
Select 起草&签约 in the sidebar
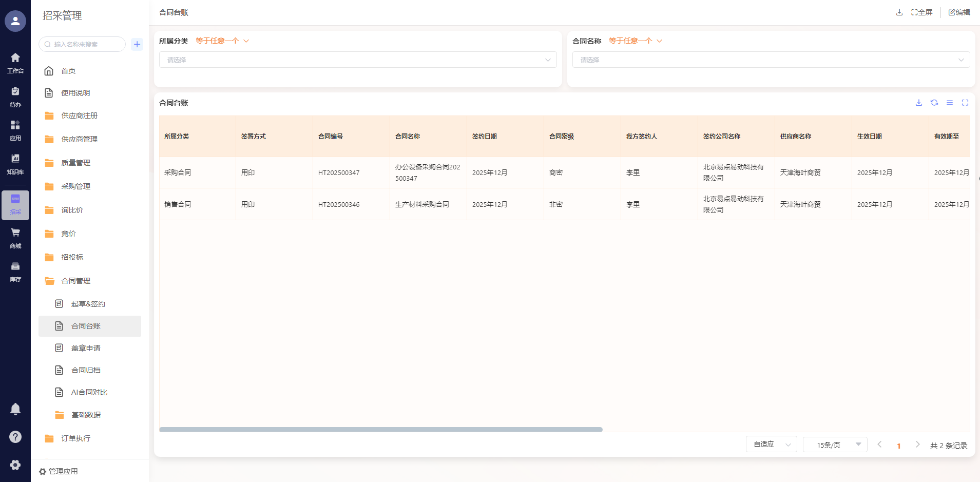point(88,304)
